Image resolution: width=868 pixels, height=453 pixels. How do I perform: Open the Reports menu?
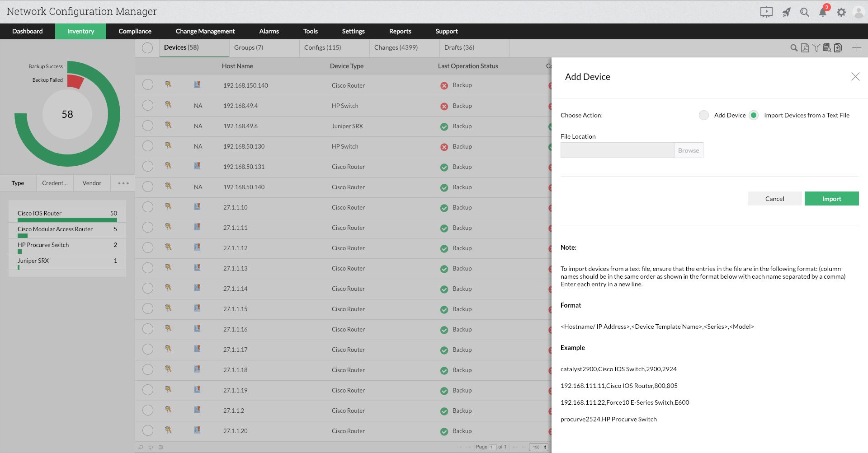click(x=400, y=32)
